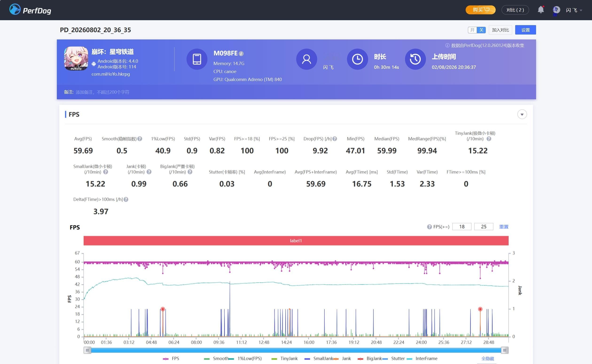Click the PerfDog logo
The height and width of the screenshot is (364, 592).
pyautogui.click(x=30, y=10)
